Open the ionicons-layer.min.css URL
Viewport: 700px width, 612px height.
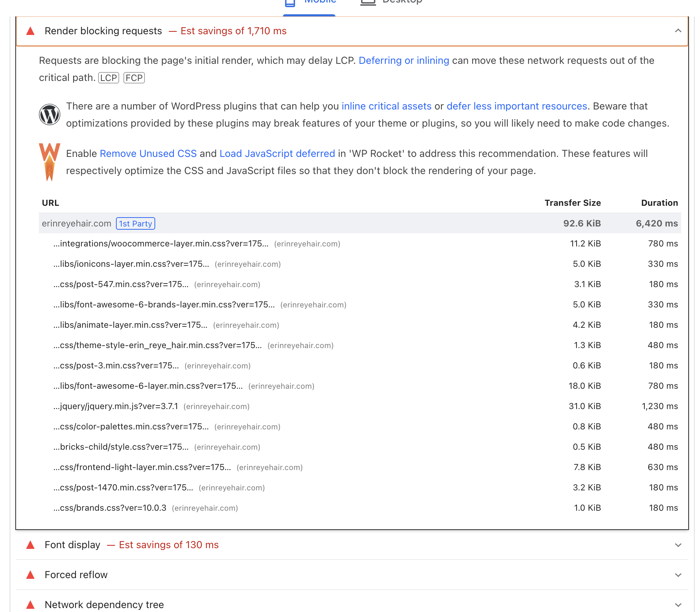point(131,264)
